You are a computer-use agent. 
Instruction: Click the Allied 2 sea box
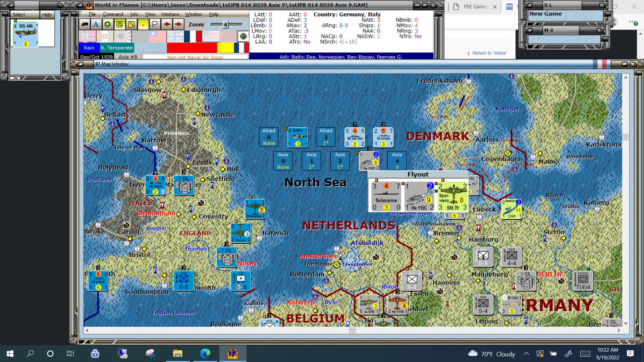[326, 137]
